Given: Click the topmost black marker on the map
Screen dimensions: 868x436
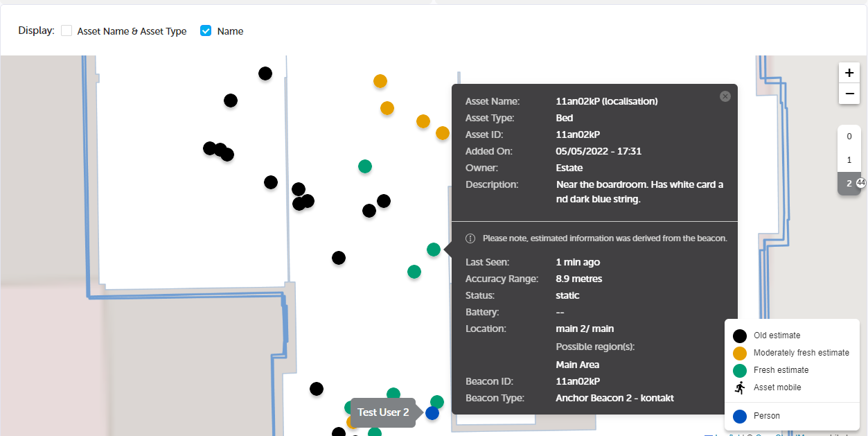Looking at the screenshot, I should [x=265, y=73].
